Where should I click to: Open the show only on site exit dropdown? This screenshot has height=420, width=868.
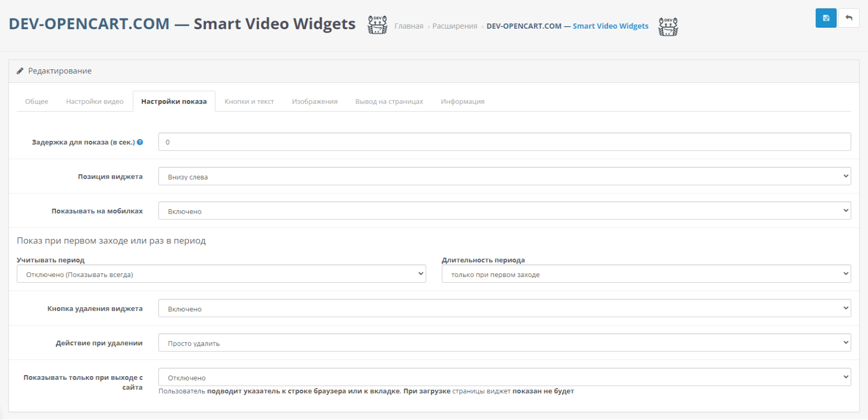point(505,377)
